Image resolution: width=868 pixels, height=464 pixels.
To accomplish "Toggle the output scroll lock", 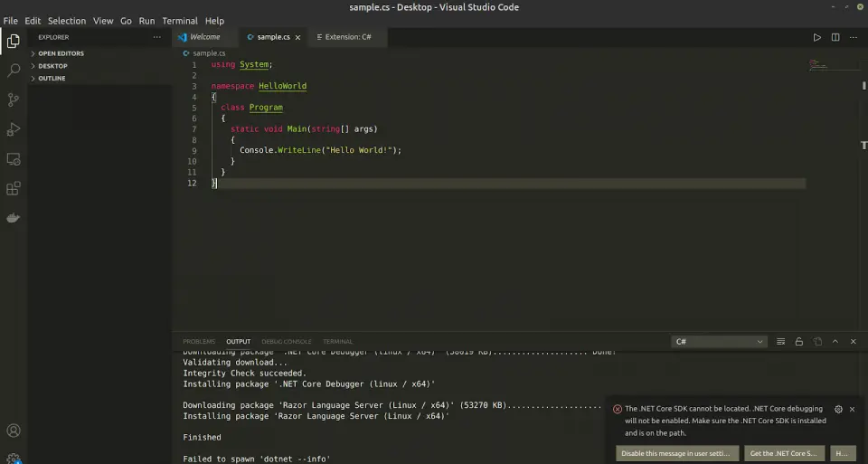I will pos(799,342).
